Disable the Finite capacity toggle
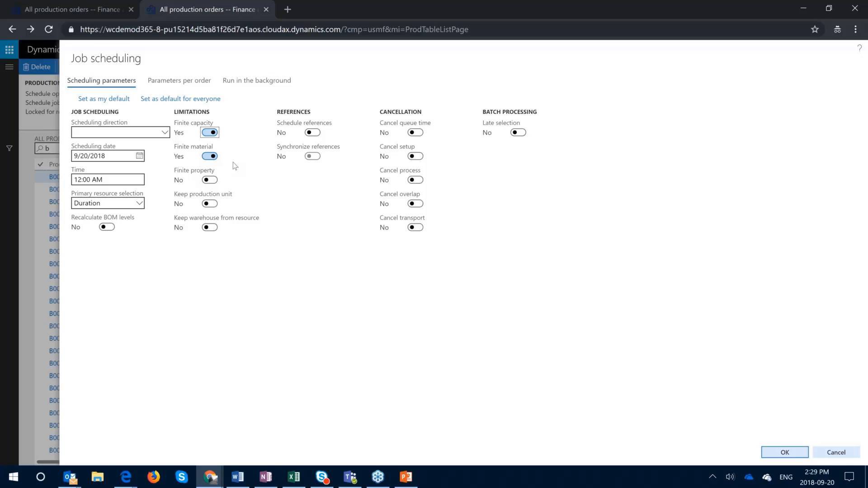The height and width of the screenshot is (488, 868). coord(209,132)
